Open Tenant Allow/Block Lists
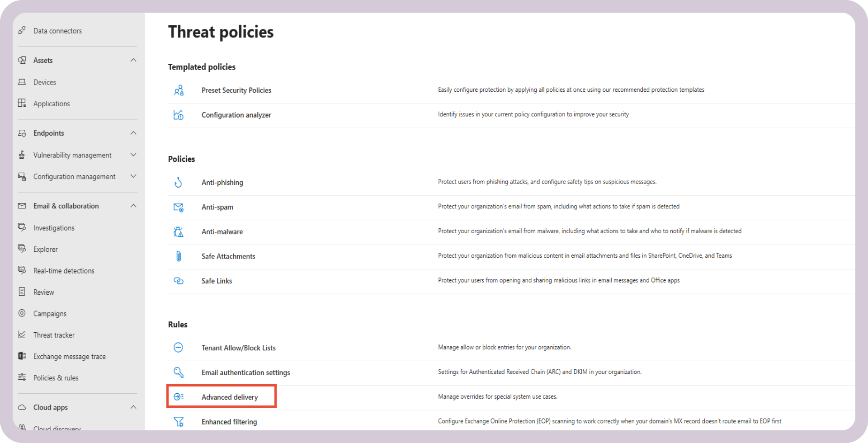Screen dimensions: 868x443 [239, 348]
